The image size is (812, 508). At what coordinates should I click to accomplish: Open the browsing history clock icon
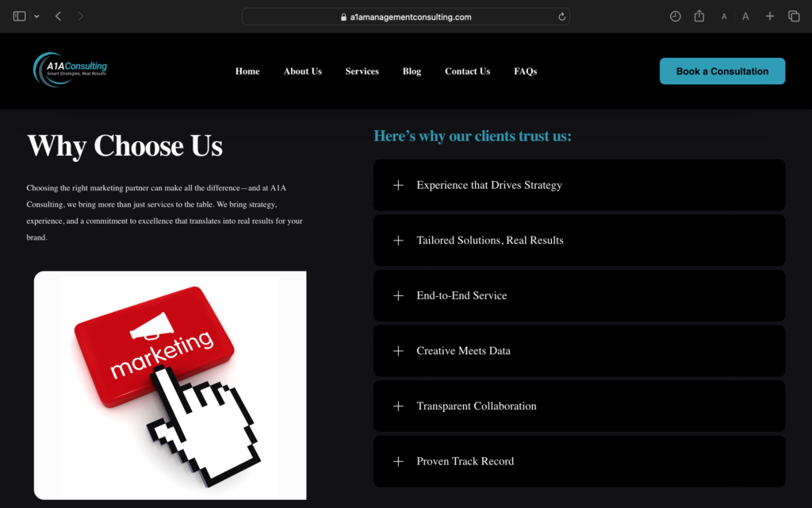click(675, 16)
